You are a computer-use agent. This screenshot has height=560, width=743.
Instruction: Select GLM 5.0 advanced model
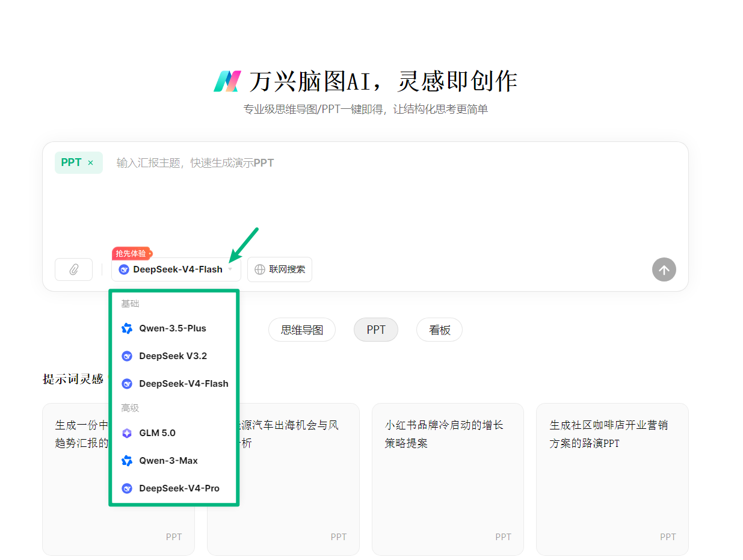(x=174, y=433)
